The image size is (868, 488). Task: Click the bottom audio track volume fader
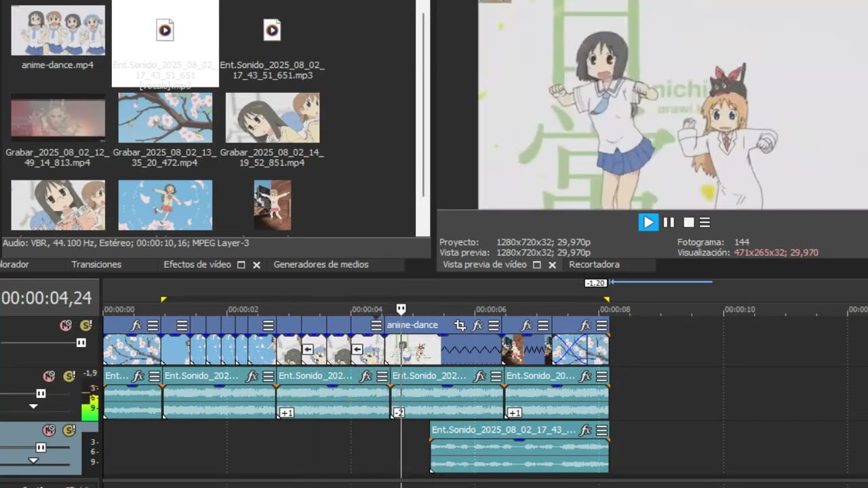(x=41, y=447)
